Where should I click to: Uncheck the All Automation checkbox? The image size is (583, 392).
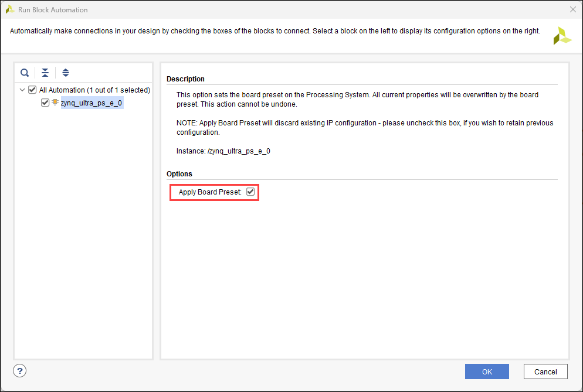(x=32, y=90)
